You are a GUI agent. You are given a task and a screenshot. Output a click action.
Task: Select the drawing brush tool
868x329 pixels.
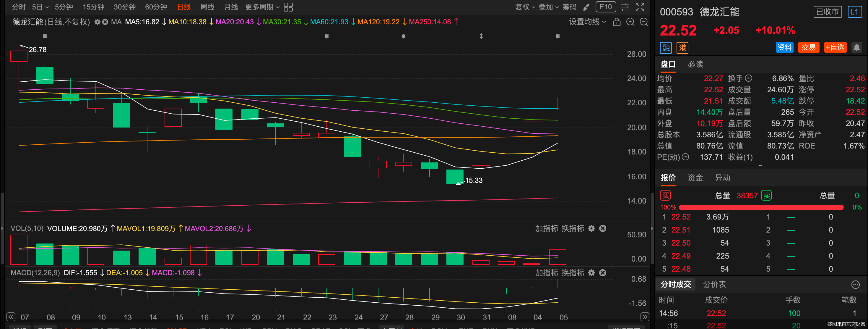[586, 7]
